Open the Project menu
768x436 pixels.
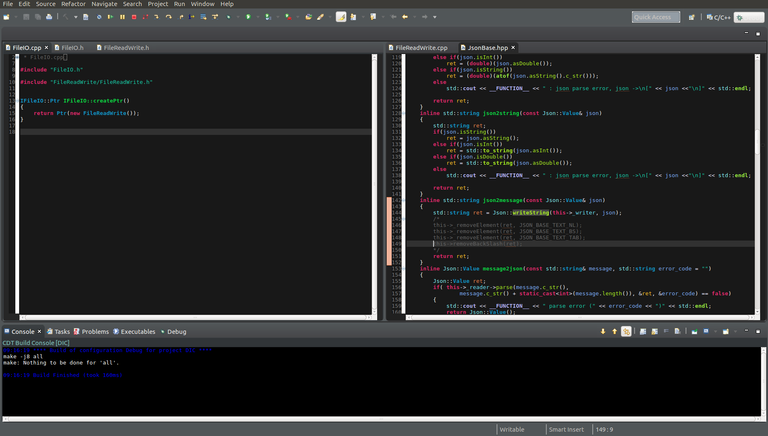coord(158,4)
